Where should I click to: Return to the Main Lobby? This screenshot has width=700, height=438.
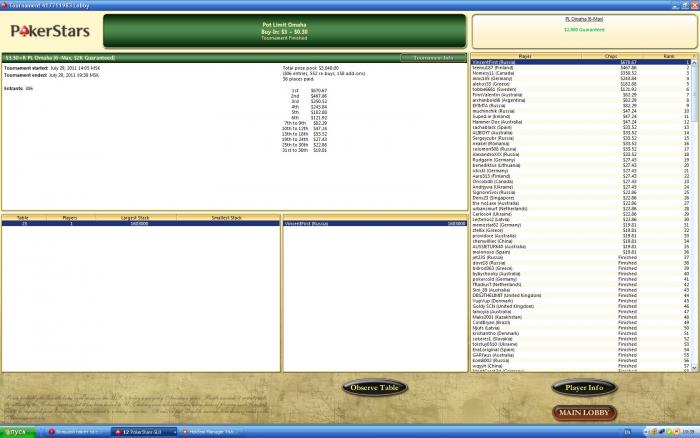pyautogui.click(x=584, y=413)
